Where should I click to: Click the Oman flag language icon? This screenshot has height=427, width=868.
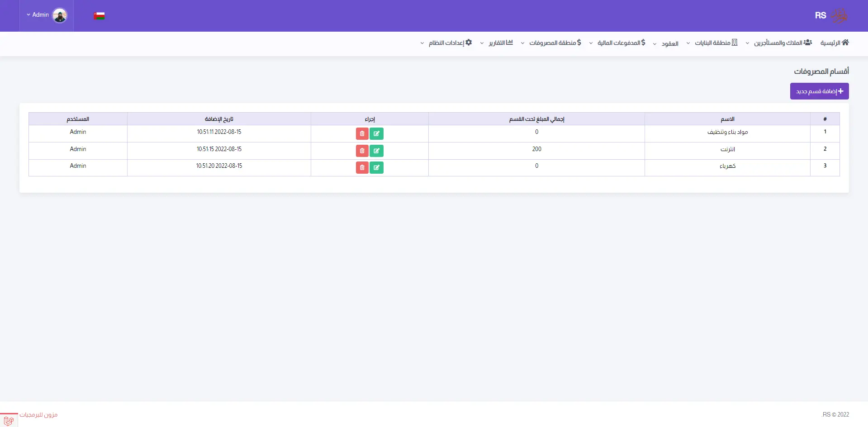coord(99,16)
